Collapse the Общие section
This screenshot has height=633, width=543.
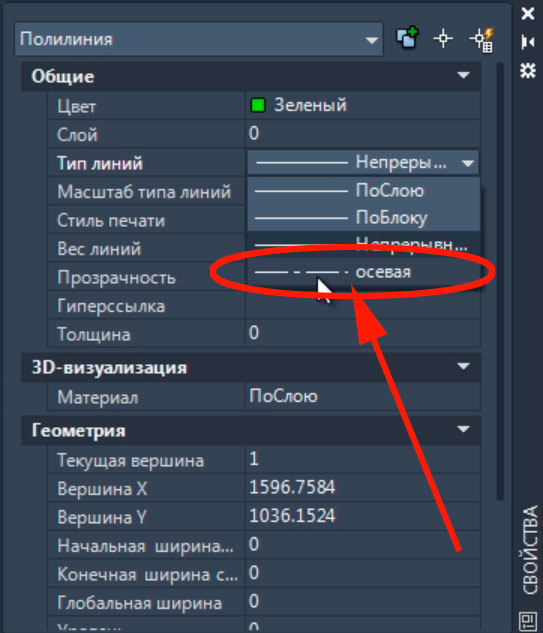click(463, 75)
